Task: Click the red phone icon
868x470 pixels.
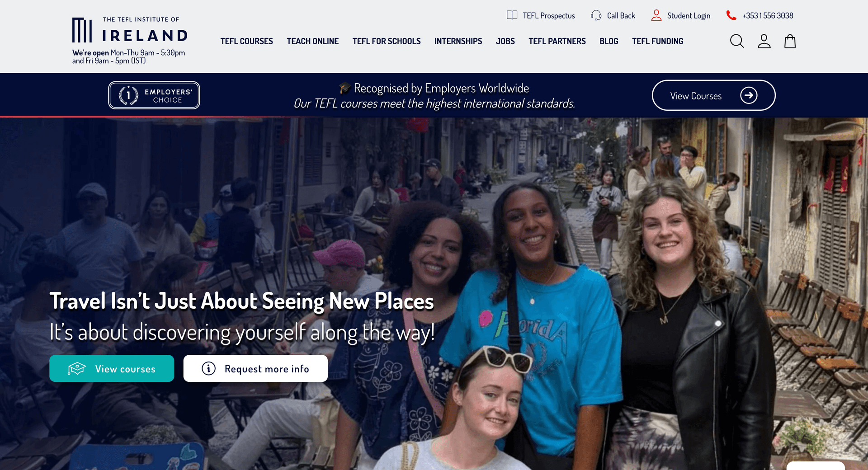Action: click(x=731, y=15)
